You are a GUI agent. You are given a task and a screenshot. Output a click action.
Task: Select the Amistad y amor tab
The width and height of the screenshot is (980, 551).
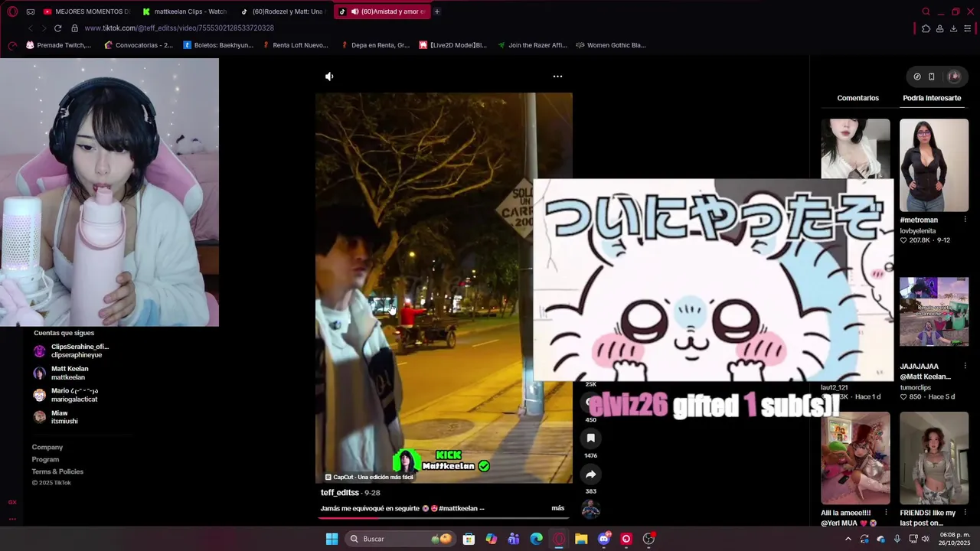click(381, 11)
